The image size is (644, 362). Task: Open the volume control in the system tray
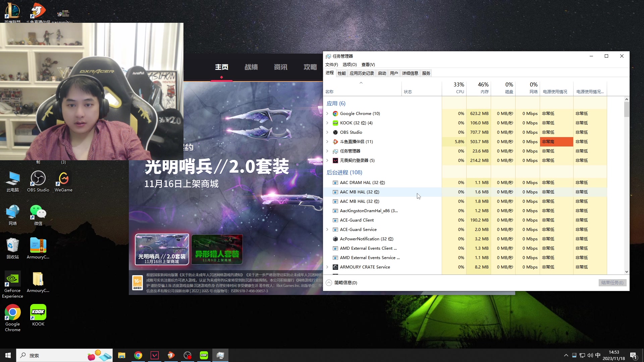click(590, 355)
